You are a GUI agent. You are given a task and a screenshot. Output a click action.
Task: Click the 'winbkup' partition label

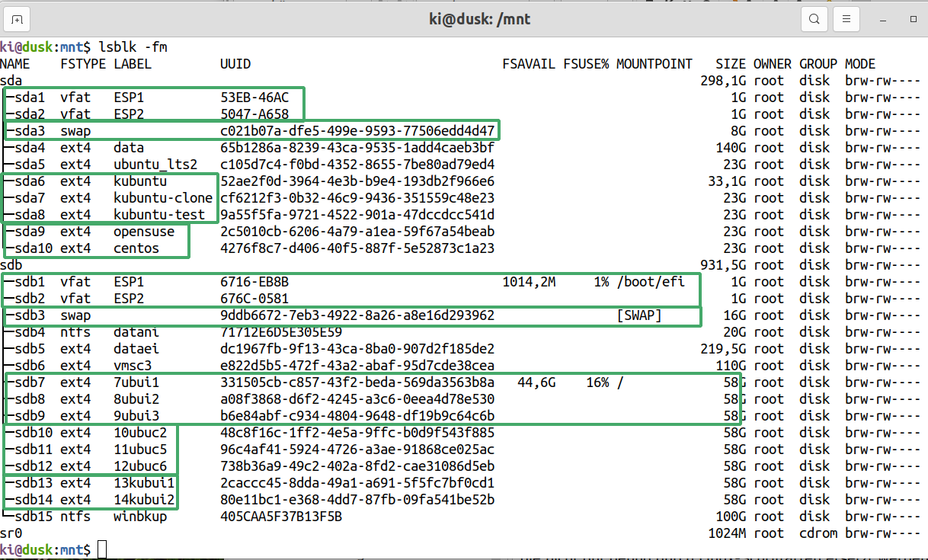[140, 517]
